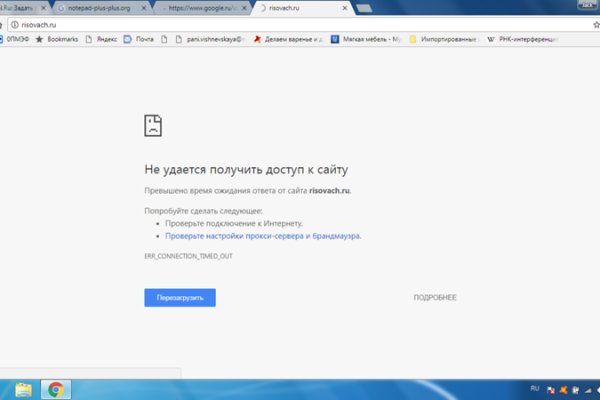This screenshot has width=600, height=400.
Task: Open the Делаем варенье bookmark
Action: coord(284,40)
